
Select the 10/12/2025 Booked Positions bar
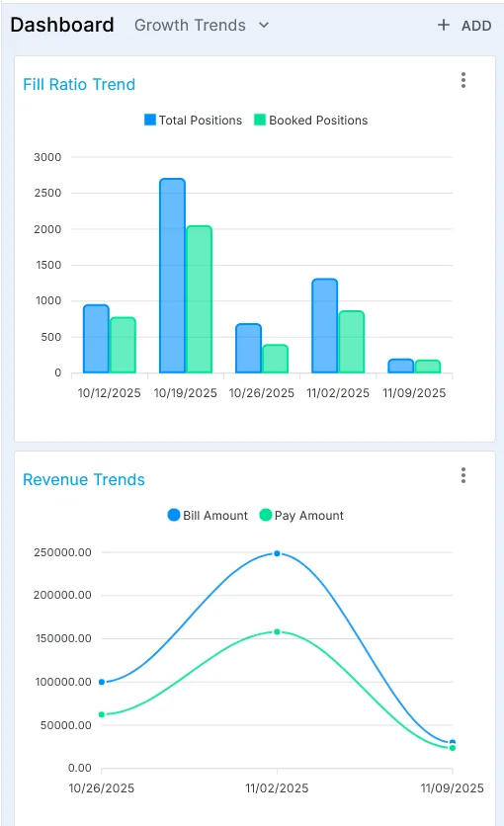click(123, 345)
